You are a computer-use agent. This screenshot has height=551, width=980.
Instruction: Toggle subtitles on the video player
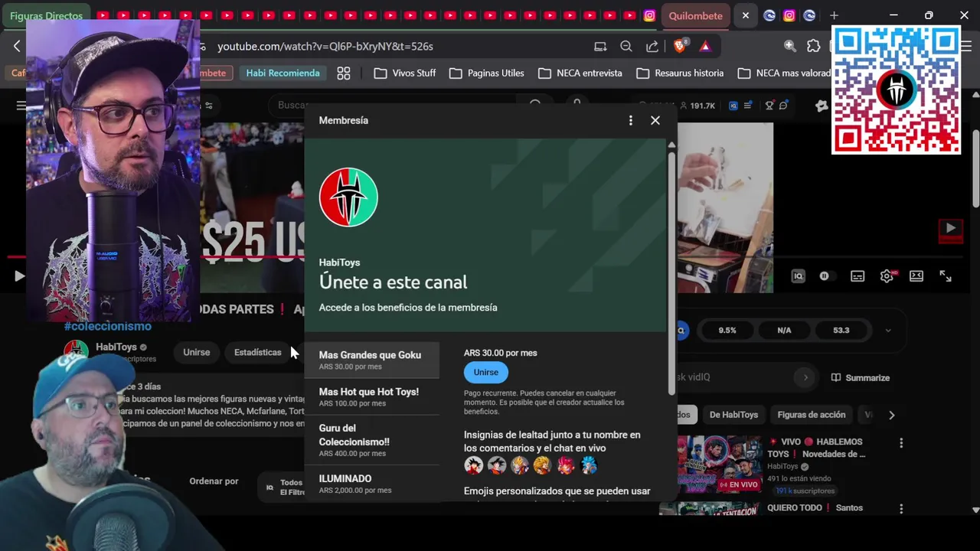(x=857, y=276)
